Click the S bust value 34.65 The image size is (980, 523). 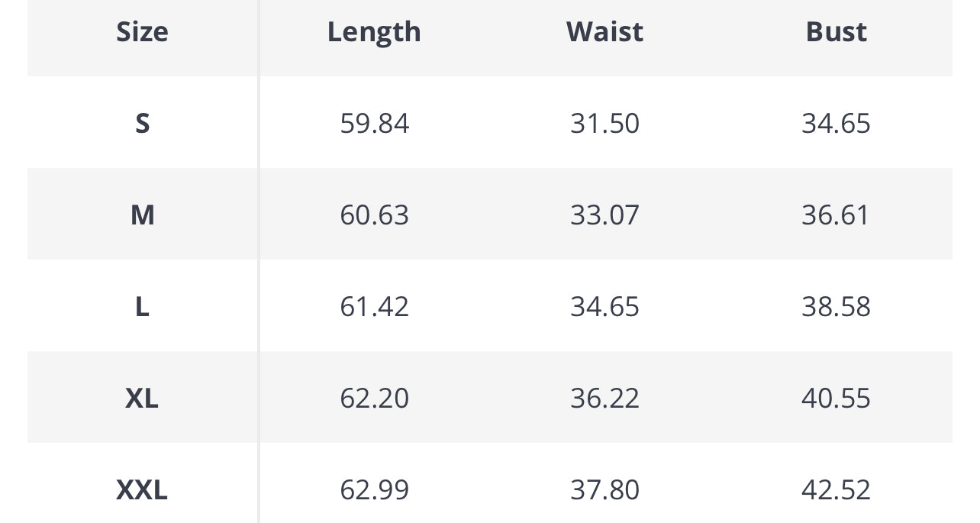pos(836,123)
